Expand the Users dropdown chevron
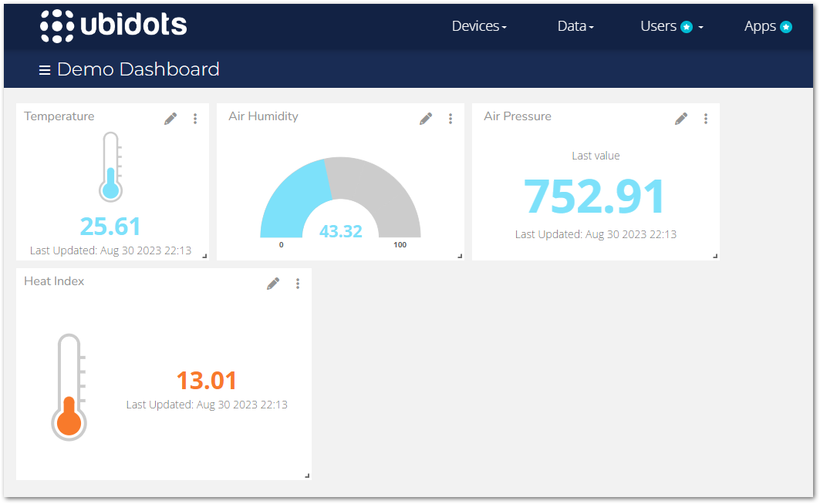 [x=700, y=26]
